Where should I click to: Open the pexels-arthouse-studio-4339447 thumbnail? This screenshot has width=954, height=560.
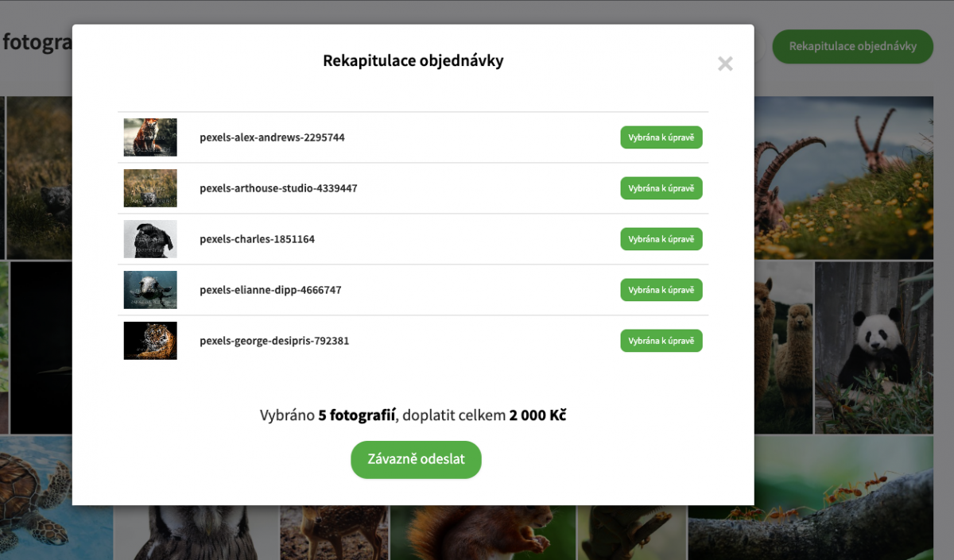tap(150, 188)
